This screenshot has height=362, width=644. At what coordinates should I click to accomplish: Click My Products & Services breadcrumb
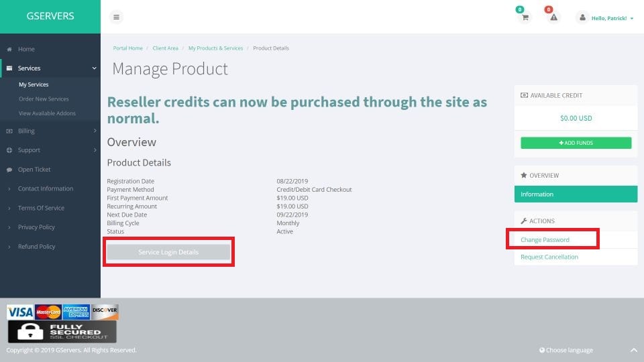point(215,48)
